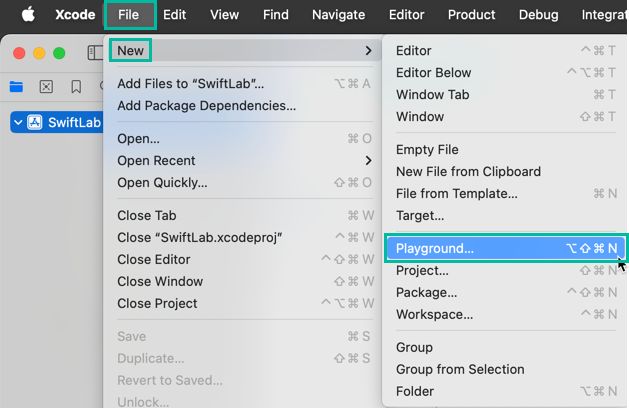This screenshot has height=408, width=629.
Task: Collapse the SwiftLab project tree
Action: pyautogui.click(x=18, y=122)
